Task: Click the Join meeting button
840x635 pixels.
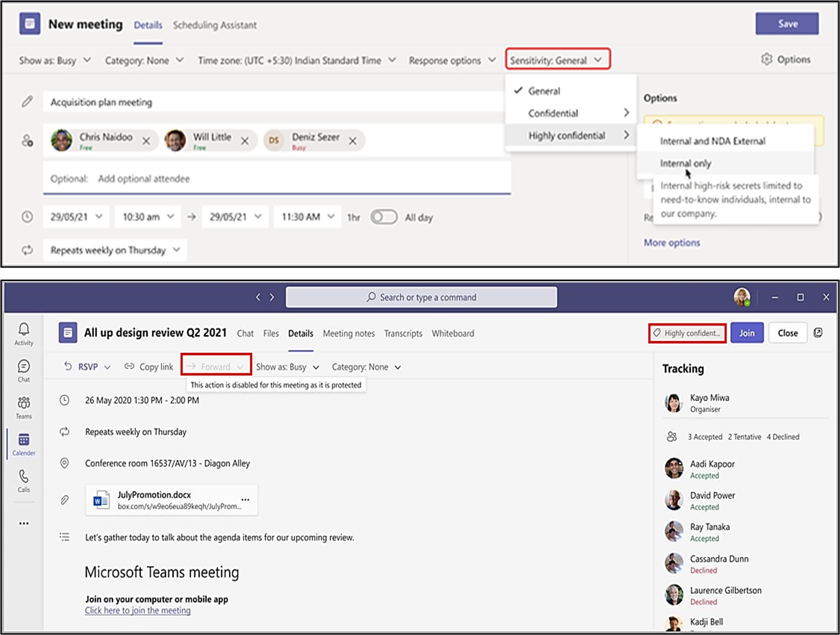Action: pyautogui.click(x=747, y=333)
